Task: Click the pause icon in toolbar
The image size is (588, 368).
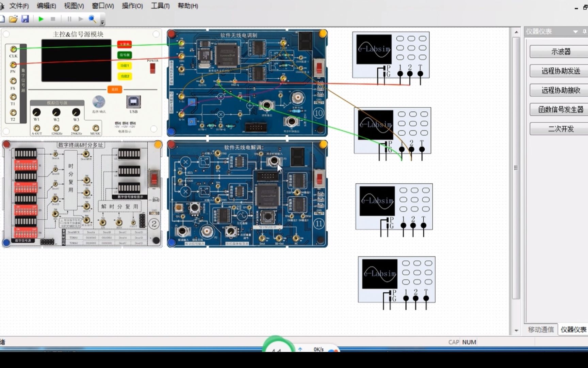Action: point(69,19)
